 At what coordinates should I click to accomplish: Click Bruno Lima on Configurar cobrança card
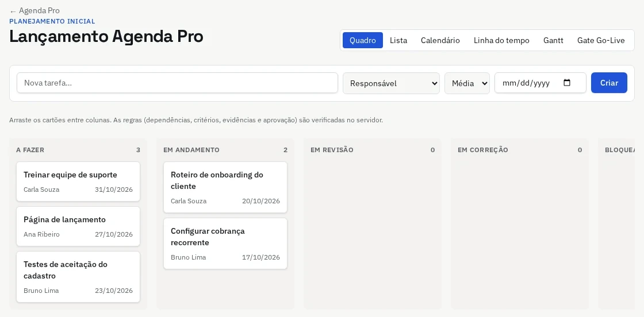tap(189, 257)
